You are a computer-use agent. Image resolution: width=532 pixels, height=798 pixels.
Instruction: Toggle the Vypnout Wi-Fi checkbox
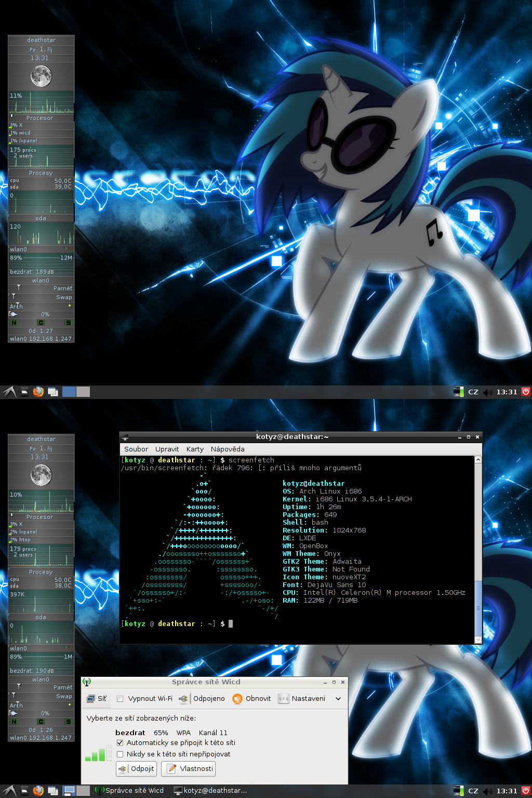[x=120, y=698]
